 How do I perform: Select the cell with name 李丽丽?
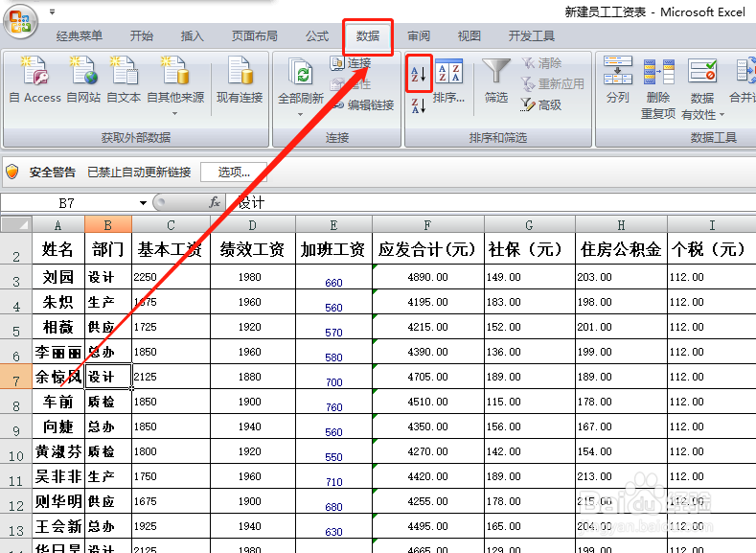click(57, 352)
